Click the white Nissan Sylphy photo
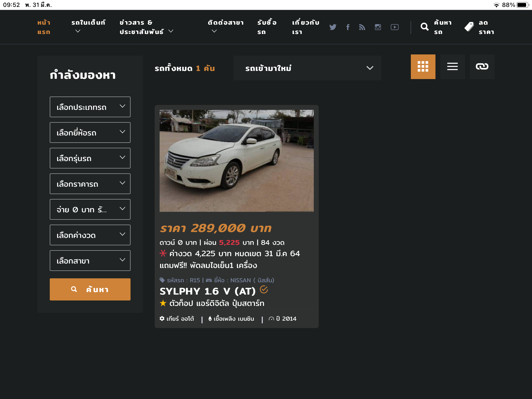The height and width of the screenshot is (399, 532). [236, 161]
